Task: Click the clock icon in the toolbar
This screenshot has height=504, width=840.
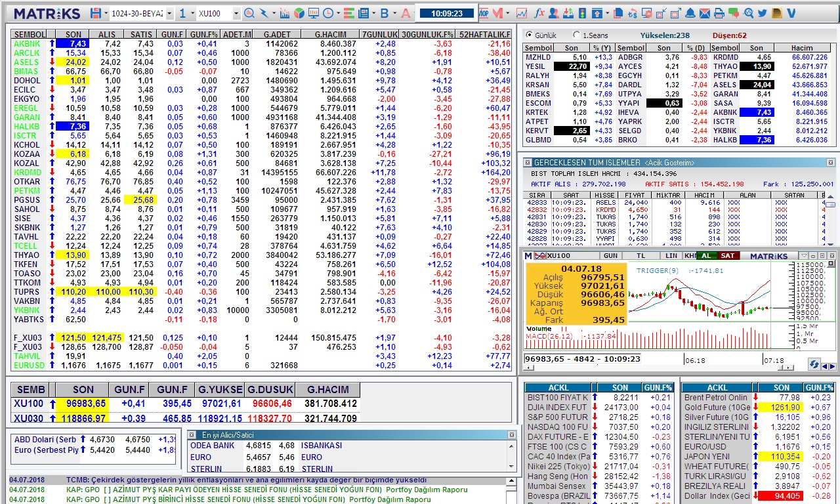Action: [327, 13]
